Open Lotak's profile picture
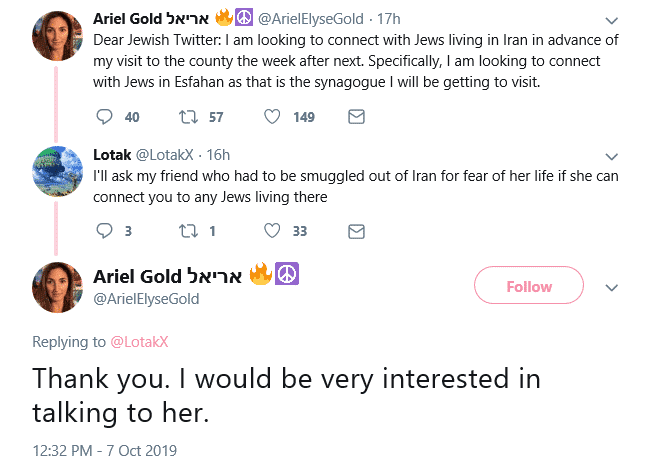The height and width of the screenshot is (466, 649). point(57,173)
